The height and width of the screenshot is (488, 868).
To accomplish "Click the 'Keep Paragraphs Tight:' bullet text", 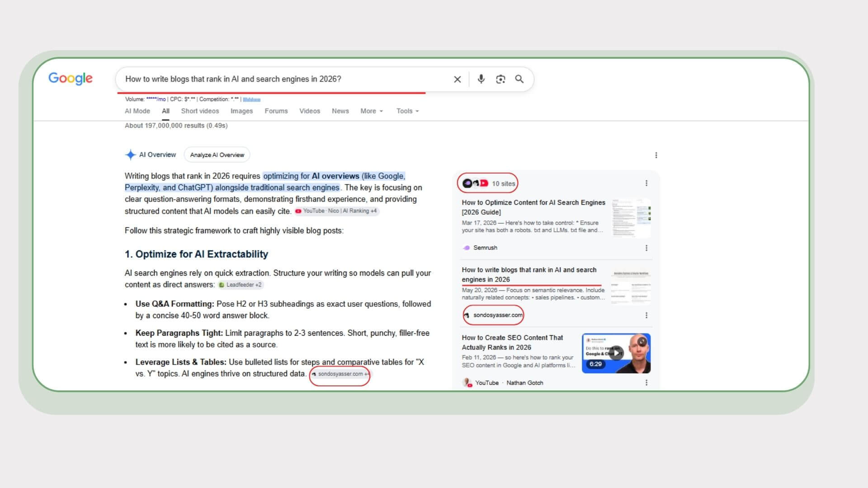I will click(x=179, y=333).
